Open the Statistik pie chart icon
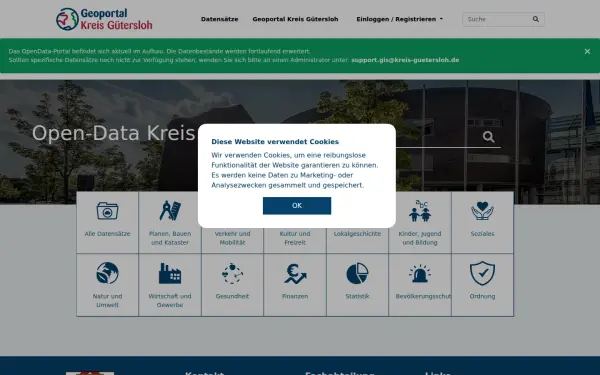The height and width of the screenshot is (375, 600). click(x=357, y=273)
